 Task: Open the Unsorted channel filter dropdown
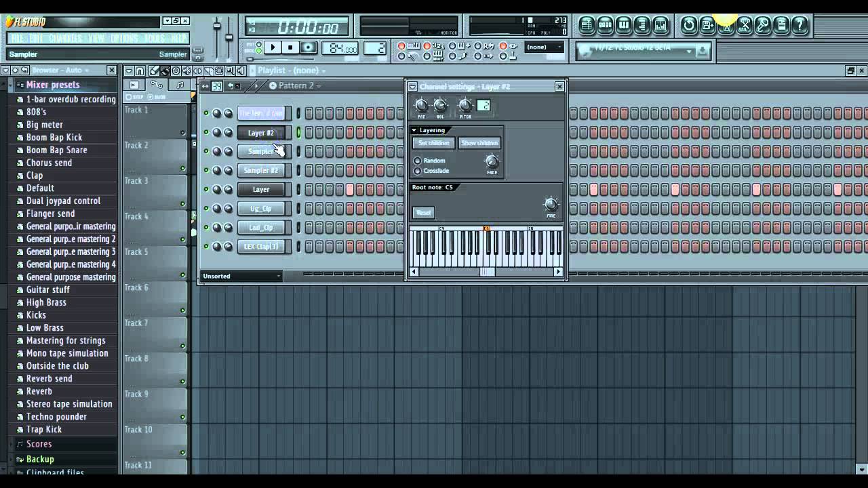click(x=241, y=276)
